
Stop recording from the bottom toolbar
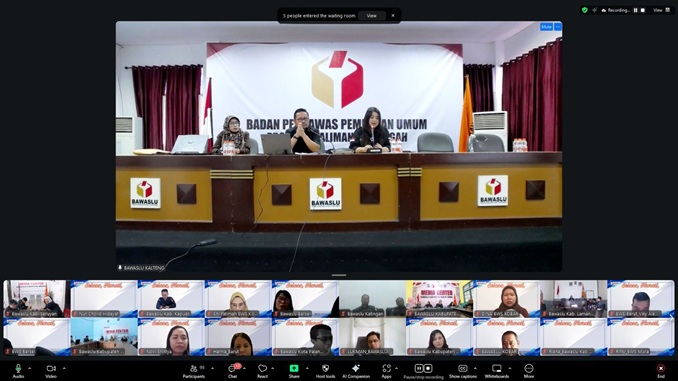coord(428,368)
